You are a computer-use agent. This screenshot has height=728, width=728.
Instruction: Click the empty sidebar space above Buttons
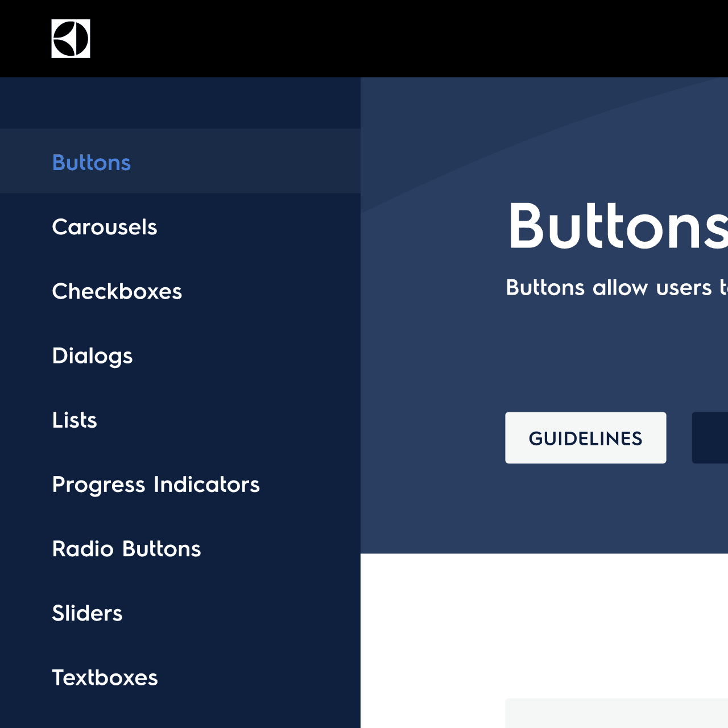point(180,103)
